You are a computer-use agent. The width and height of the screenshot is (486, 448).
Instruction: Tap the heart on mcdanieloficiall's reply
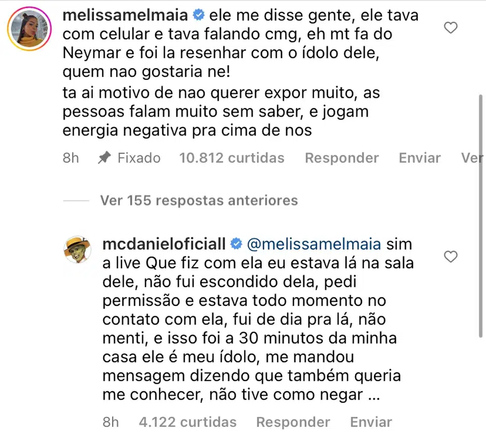coord(451,257)
